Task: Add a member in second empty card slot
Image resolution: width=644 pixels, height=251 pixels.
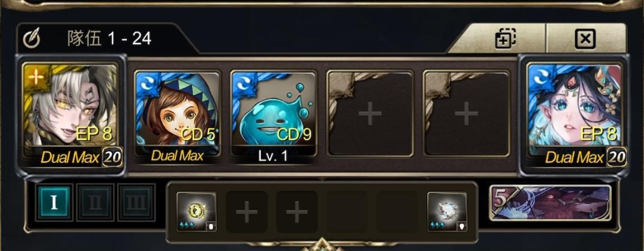Action: point(466,113)
